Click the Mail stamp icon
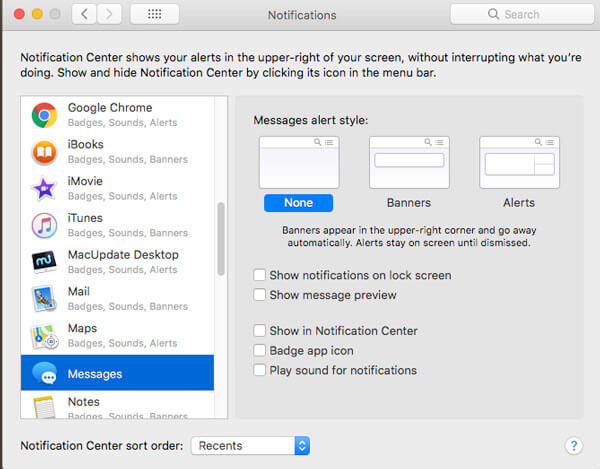The image size is (600, 469). pos(44,299)
